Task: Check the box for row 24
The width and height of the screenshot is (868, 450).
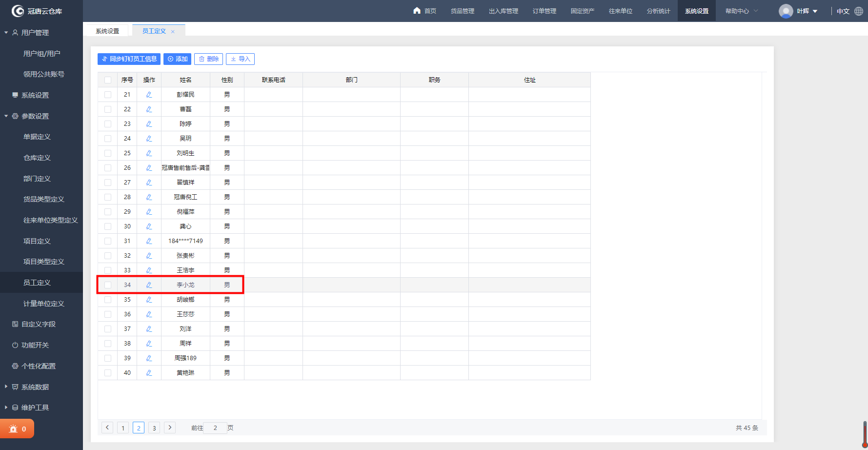Action: pyautogui.click(x=108, y=139)
